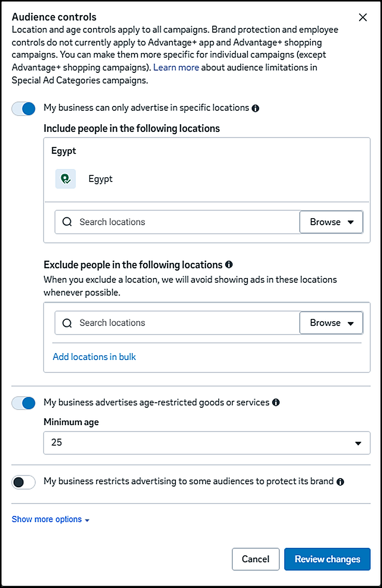Screen dimensions: 382x588
Task: Open Browse dropdown for included locations
Action: 331,222
